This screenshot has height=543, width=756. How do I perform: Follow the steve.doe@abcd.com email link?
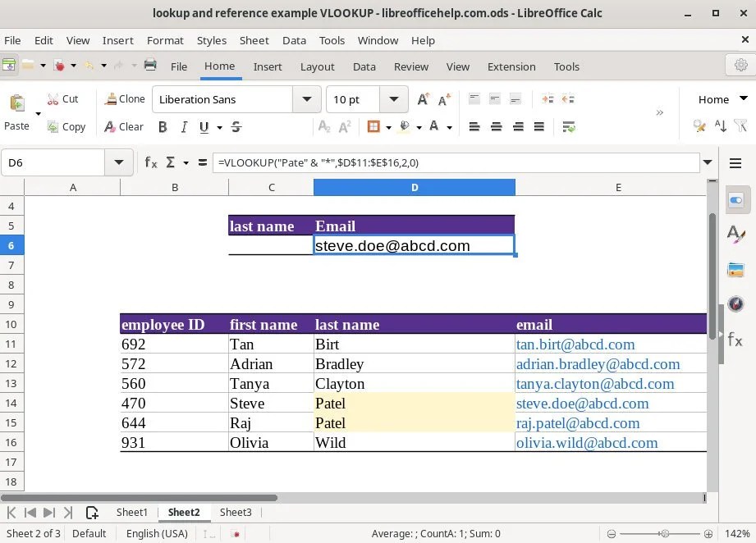583,404
